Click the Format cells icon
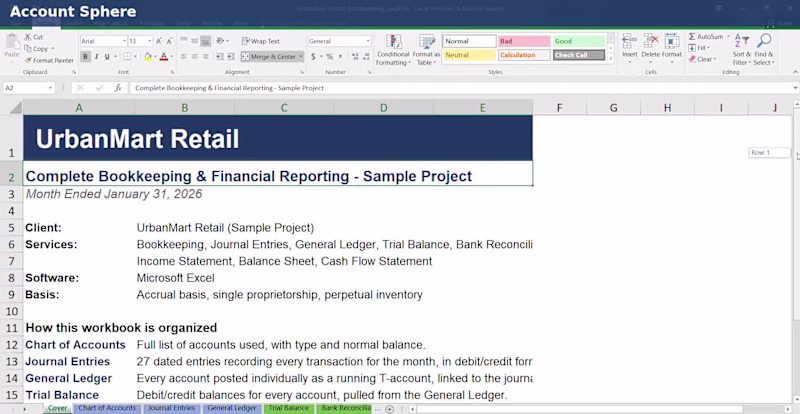Screen dimensions: 800x414 [672, 41]
